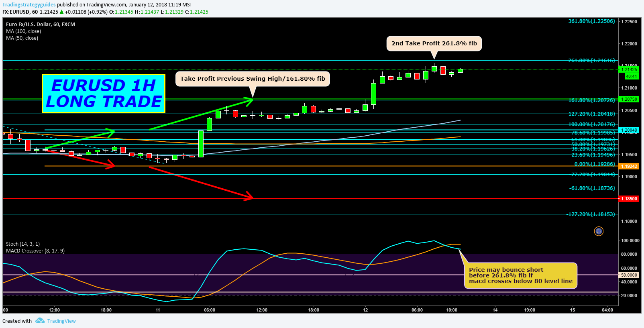Screen dimensions: 644x328
Task: Select the '2nd Take Profit 261.8% fib' callout
Action: pos(434,43)
